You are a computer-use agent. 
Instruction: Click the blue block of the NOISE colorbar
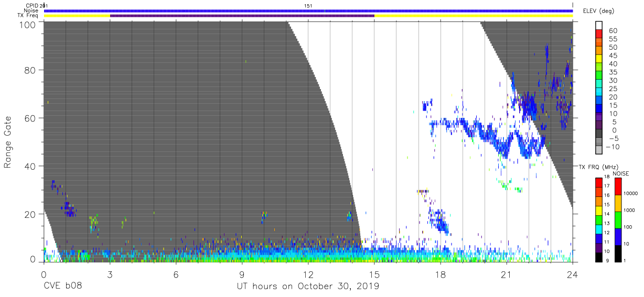(x=618, y=236)
